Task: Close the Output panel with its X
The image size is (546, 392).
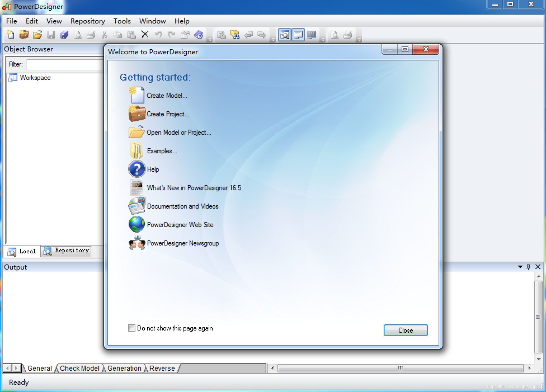Action: click(x=538, y=267)
